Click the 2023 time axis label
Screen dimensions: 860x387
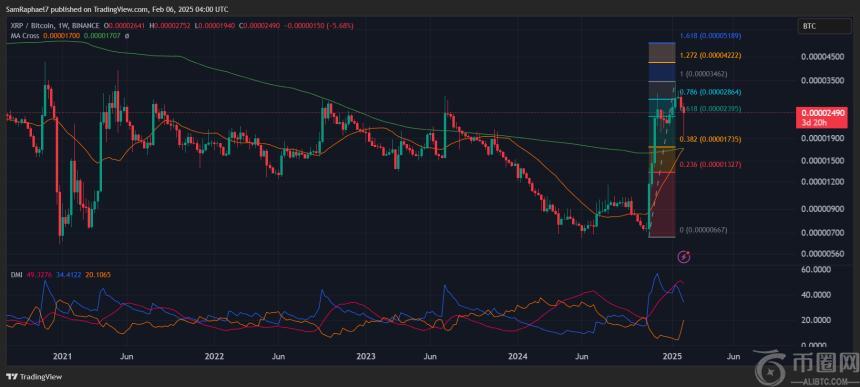[x=366, y=356]
